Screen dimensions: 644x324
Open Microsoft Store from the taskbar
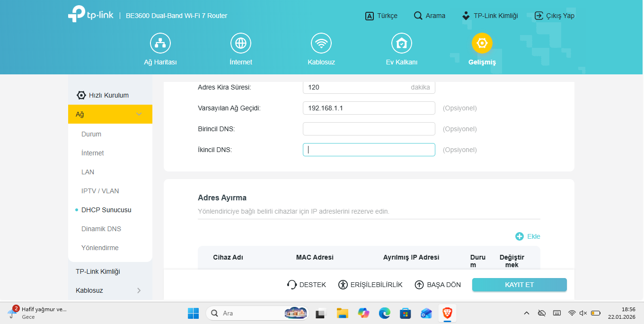[x=405, y=313]
